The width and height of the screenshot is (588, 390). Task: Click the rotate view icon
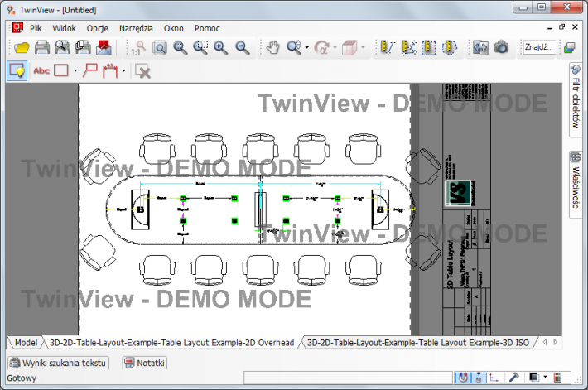pyautogui.click(x=321, y=48)
